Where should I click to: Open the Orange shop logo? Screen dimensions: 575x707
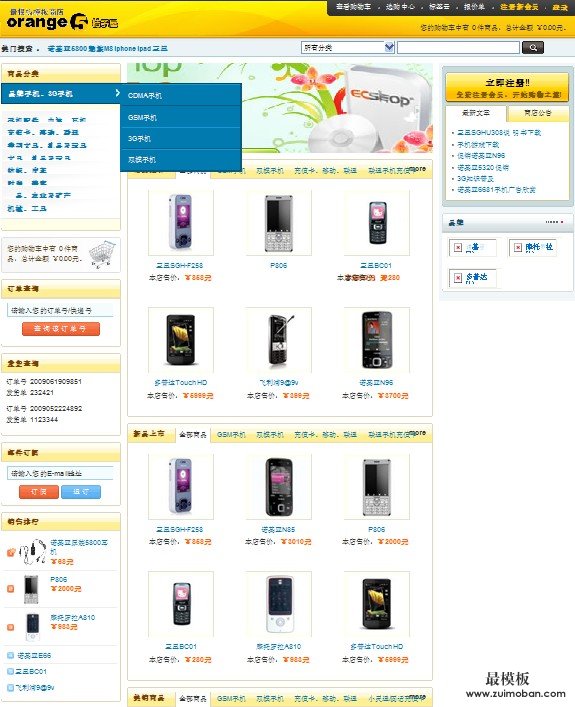point(62,19)
